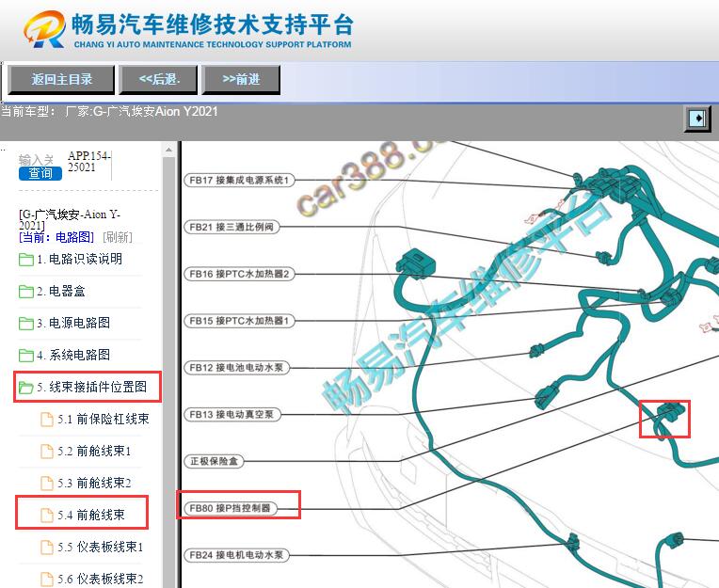Click the FB80 接P挡控制器 label
This screenshot has height=588, width=719.
[x=231, y=508]
